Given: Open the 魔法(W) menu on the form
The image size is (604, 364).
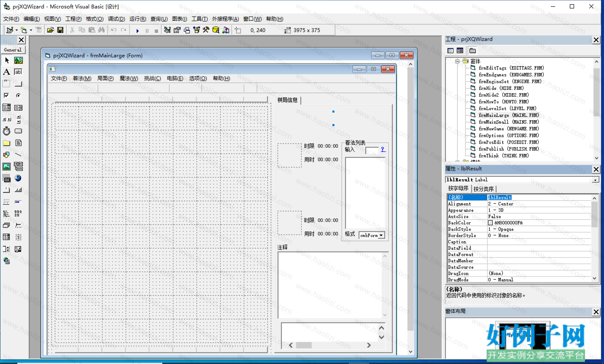Looking at the screenshot, I should (x=129, y=78).
